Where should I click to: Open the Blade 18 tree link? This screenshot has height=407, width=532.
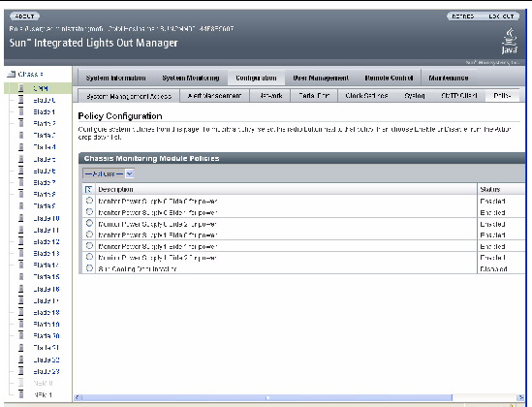point(47,312)
